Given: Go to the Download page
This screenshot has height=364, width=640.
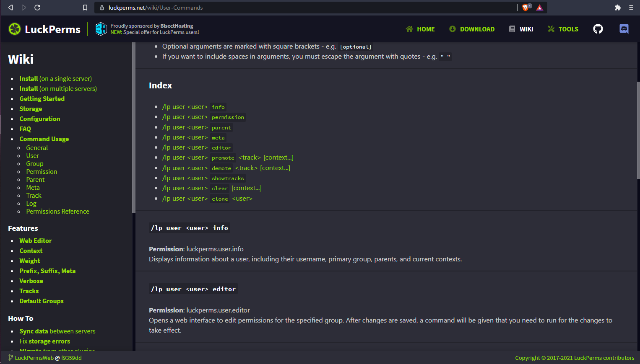Looking at the screenshot, I should pos(472,29).
